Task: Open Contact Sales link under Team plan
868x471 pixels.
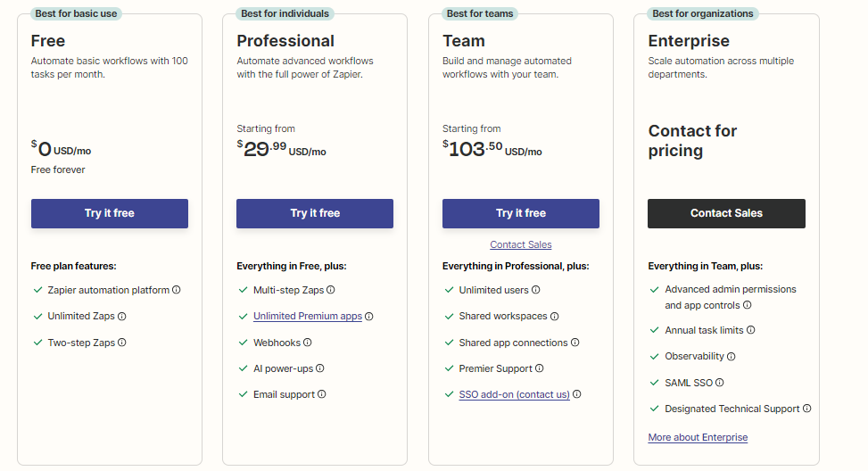Action: point(521,244)
